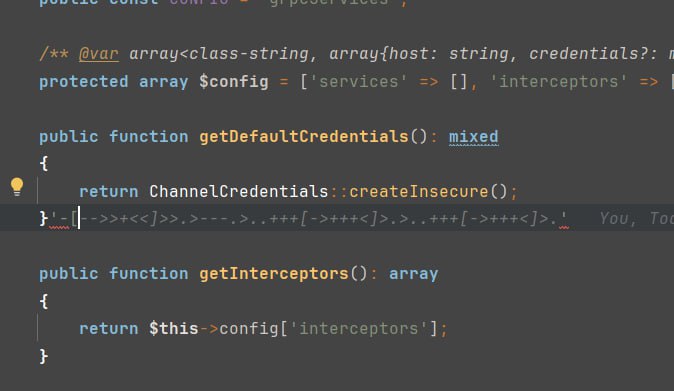Click the closing brace of getInterceptors
This screenshot has height=391, width=674.
43,356
